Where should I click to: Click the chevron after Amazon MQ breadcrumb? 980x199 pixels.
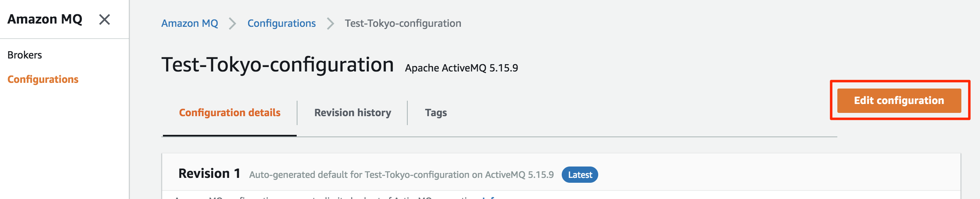coord(232,24)
